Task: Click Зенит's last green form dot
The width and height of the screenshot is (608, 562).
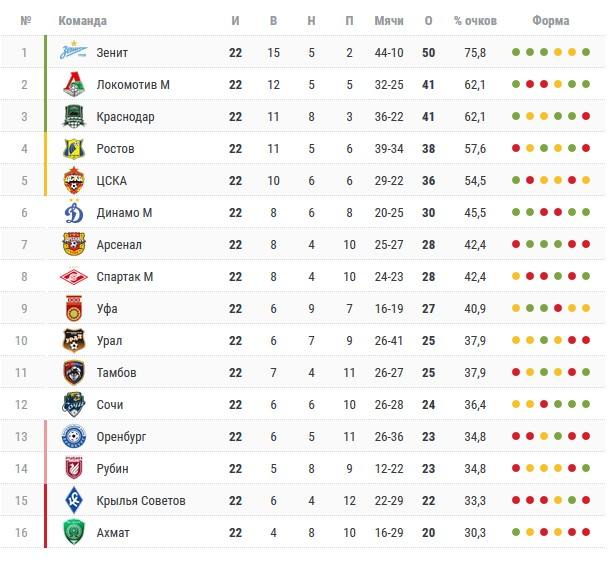Action: coord(586,52)
